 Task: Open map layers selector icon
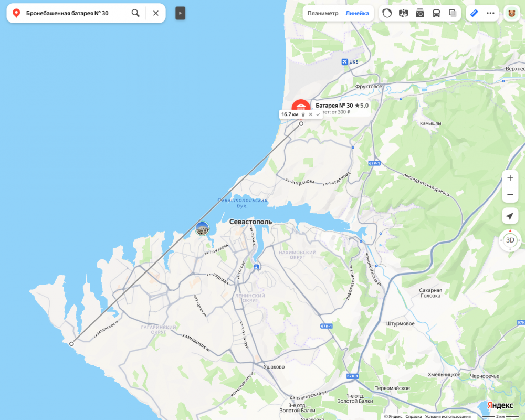tap(453, 13)
